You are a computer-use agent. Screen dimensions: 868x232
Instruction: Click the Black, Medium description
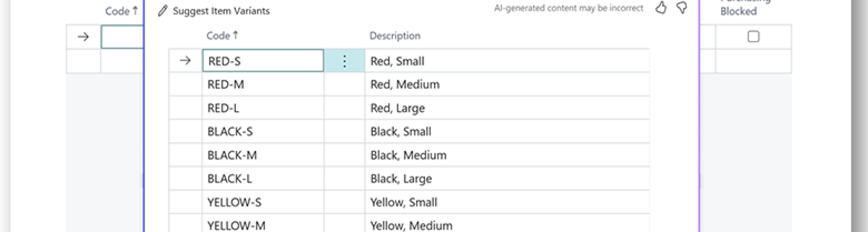coord(408,155)
